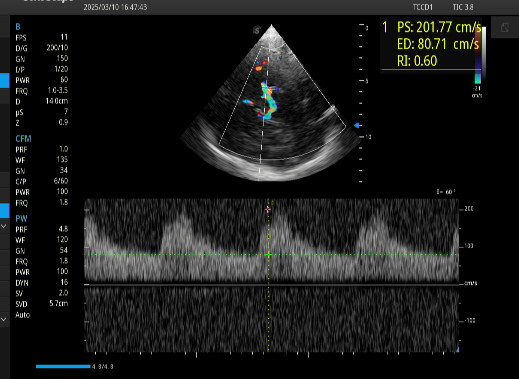
Task: Click the TIC 3.8 thermal index
Action: tap(463, 7)
